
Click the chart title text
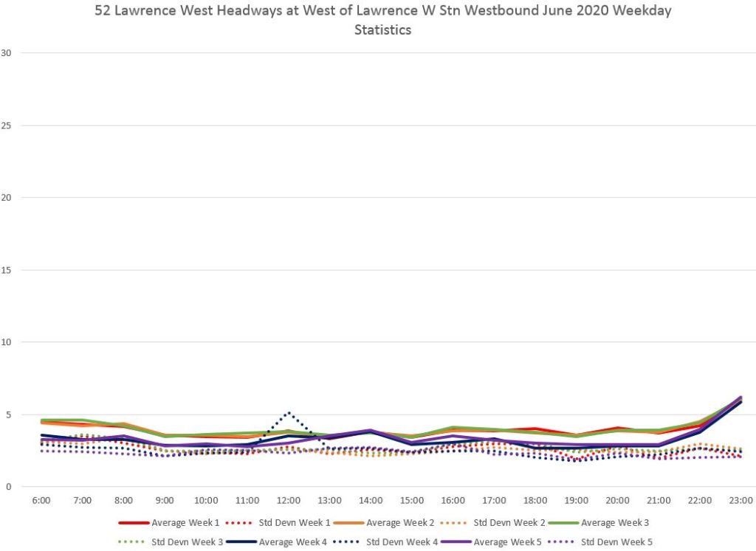(x=377, y=21)
